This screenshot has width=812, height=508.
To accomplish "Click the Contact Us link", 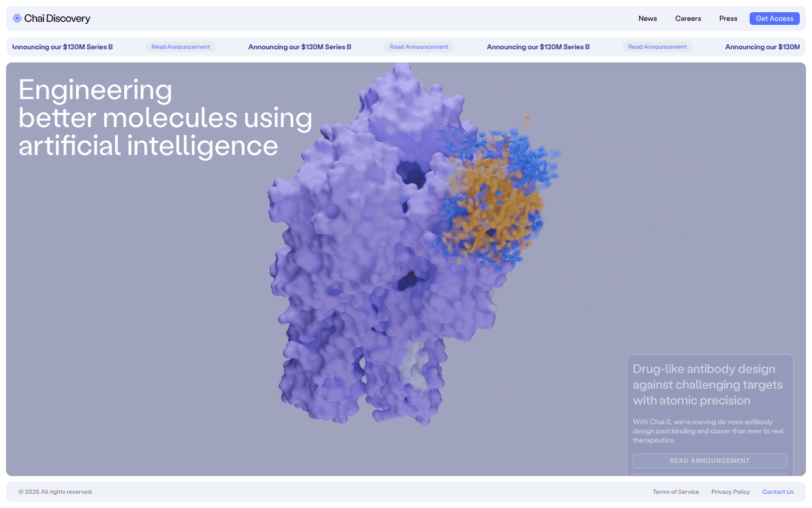I will (778, 492).
